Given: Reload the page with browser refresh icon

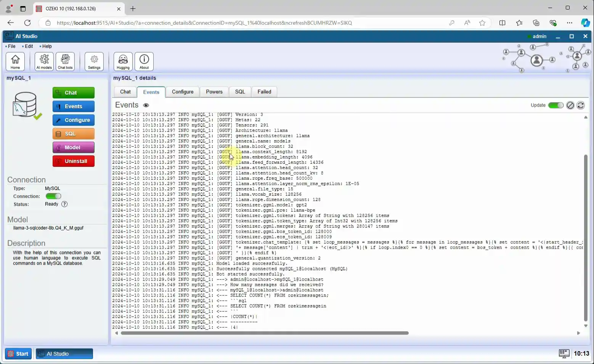Looking at the screenshot, I should (x=27, y=23).
